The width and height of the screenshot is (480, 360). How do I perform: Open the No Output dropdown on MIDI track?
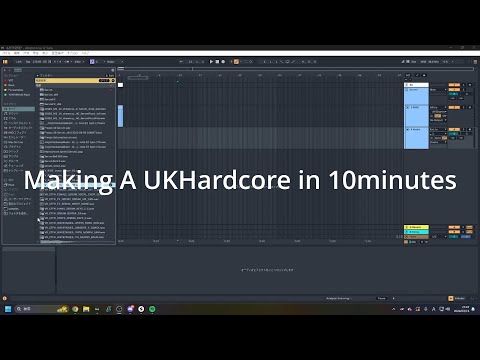pyautogui.click(x=438, y=120)
